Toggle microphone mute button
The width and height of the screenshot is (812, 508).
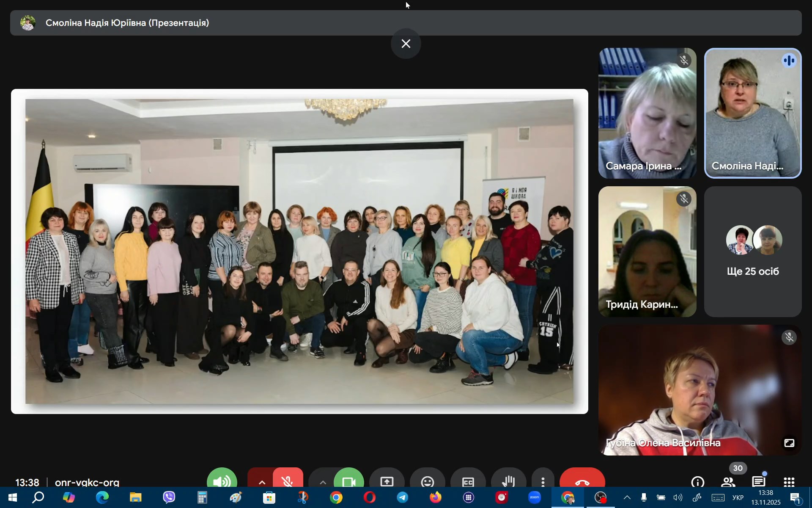point(288,481)
